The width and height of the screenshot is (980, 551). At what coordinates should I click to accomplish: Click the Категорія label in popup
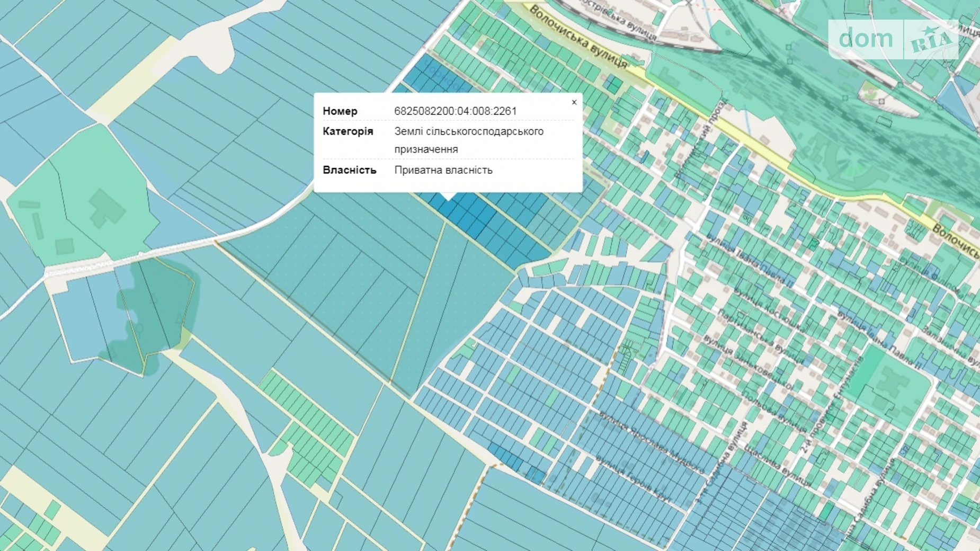click(x=348, y=131)
